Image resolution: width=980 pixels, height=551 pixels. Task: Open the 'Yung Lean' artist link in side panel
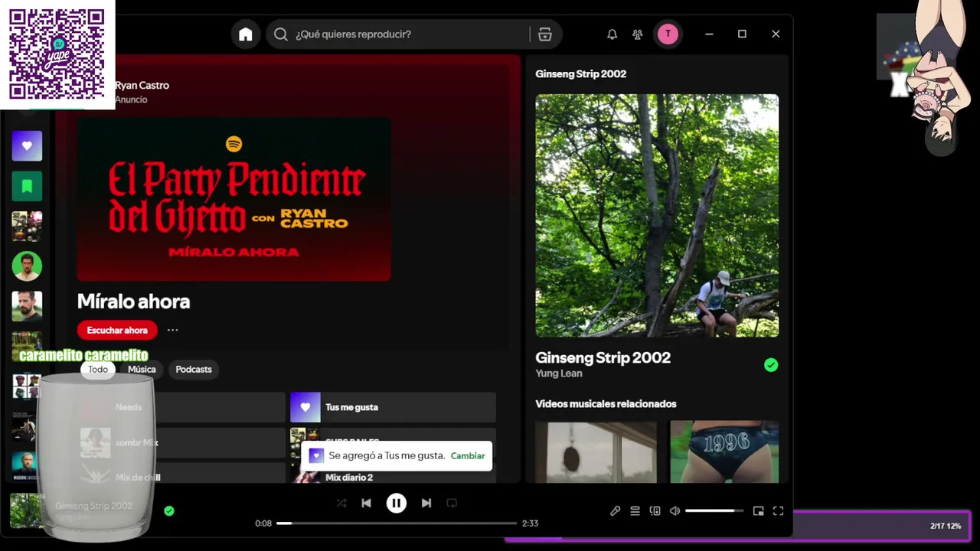(x=559, y=373)
